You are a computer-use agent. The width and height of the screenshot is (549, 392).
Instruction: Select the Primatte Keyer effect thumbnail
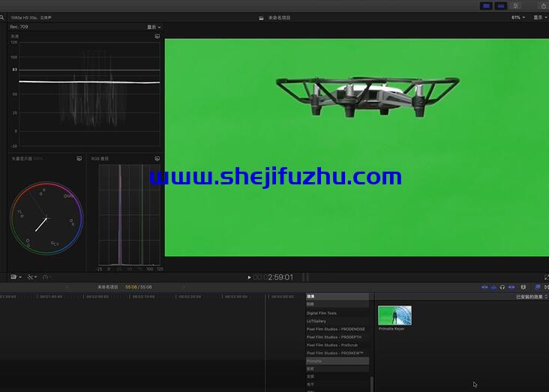click(x=394, y=316)
